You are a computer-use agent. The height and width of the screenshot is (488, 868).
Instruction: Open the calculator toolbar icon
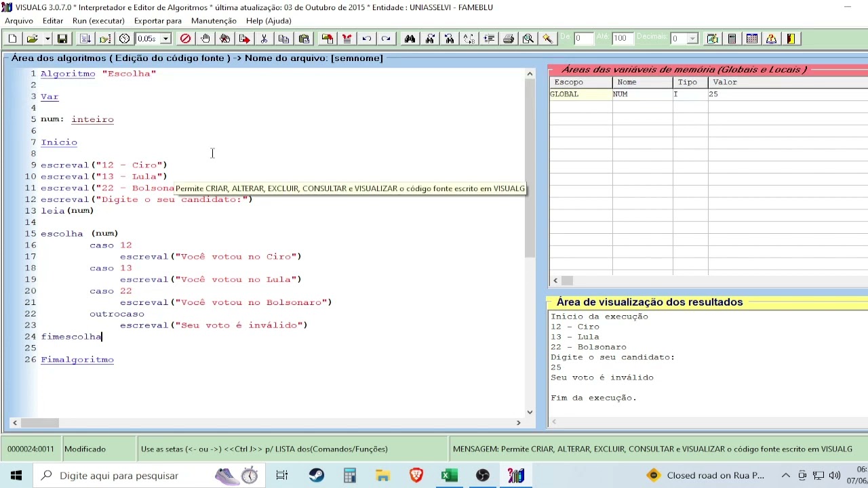732,39
